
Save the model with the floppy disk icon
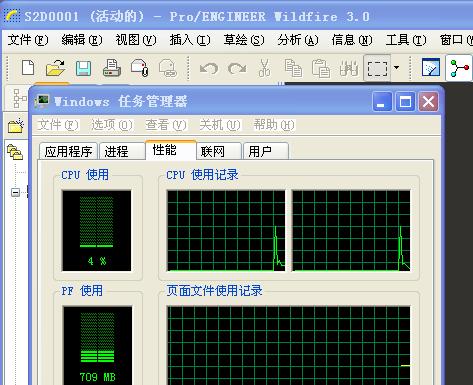[83, 68]
